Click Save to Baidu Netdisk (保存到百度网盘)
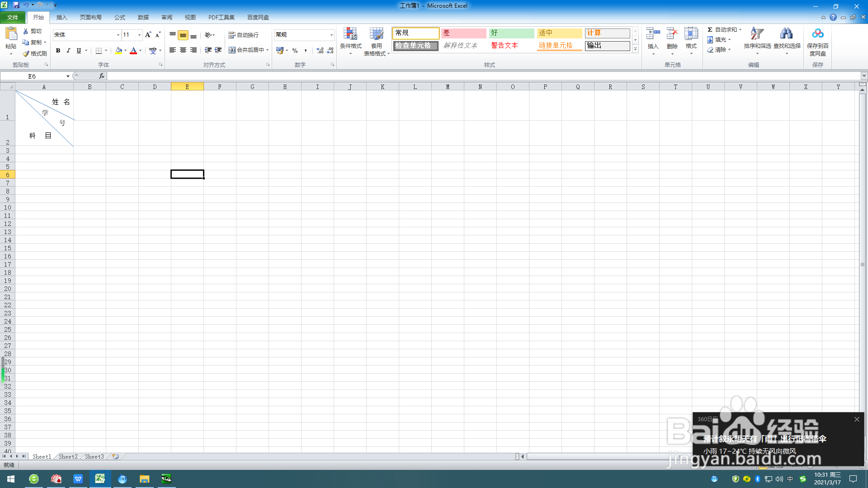This screenshot has height=488, width=868. tap(817, 42)
